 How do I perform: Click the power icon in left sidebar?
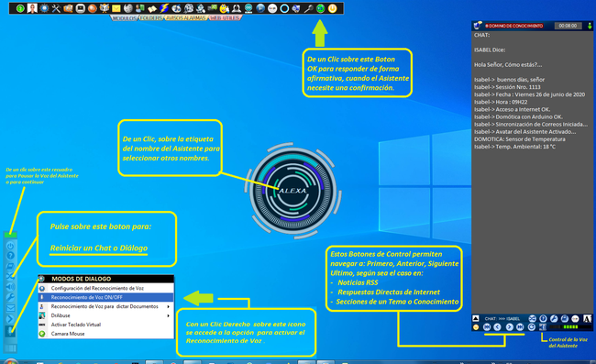pyautogui.click(x=10, y=246)
